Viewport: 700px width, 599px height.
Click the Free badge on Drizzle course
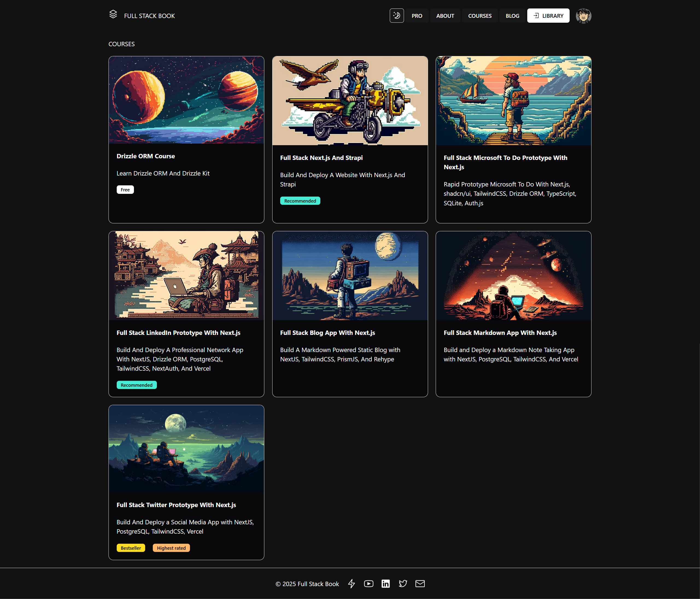[125, 190]
